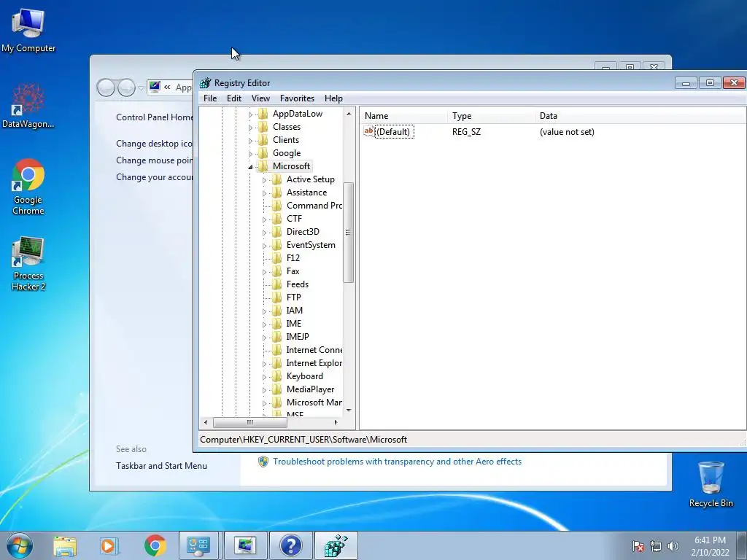Select the Feeds key
The image size is (747, 560).
pyautogui.click(x=298, y=284)
